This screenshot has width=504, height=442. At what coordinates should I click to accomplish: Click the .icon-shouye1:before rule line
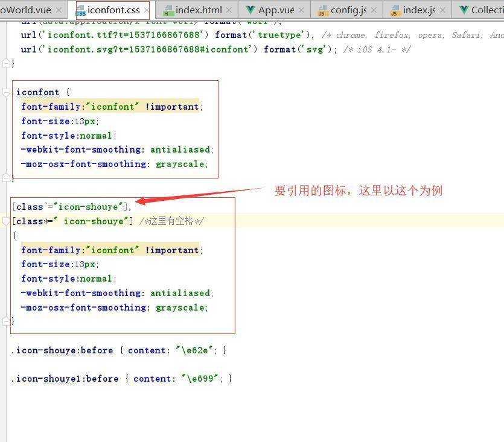point(121,379)
